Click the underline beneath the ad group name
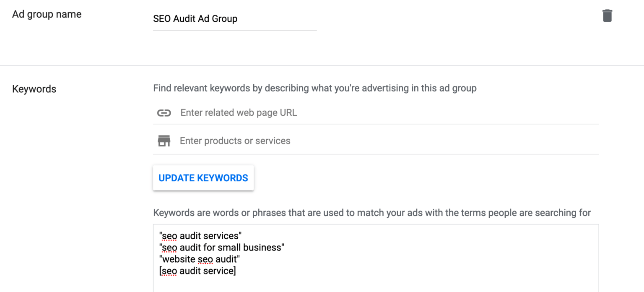 pyautogui.click(x=235, y=29)
